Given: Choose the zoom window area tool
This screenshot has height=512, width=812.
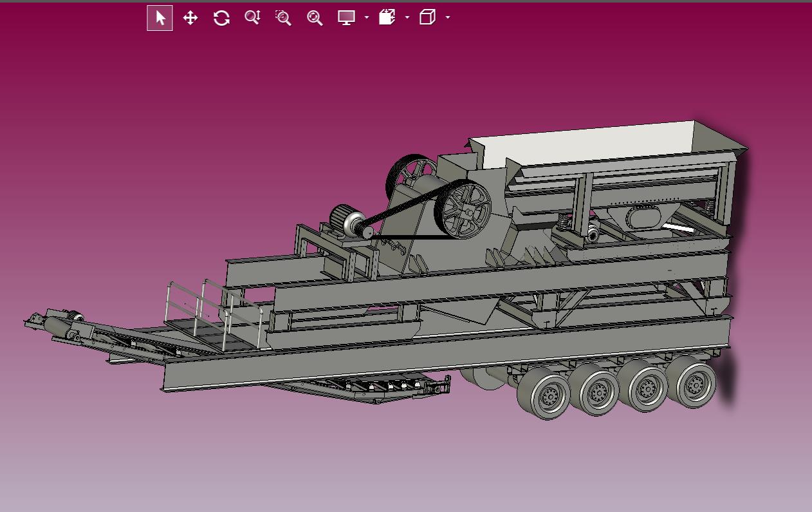Looking at the screenshot, I should (x=283, y=18).
